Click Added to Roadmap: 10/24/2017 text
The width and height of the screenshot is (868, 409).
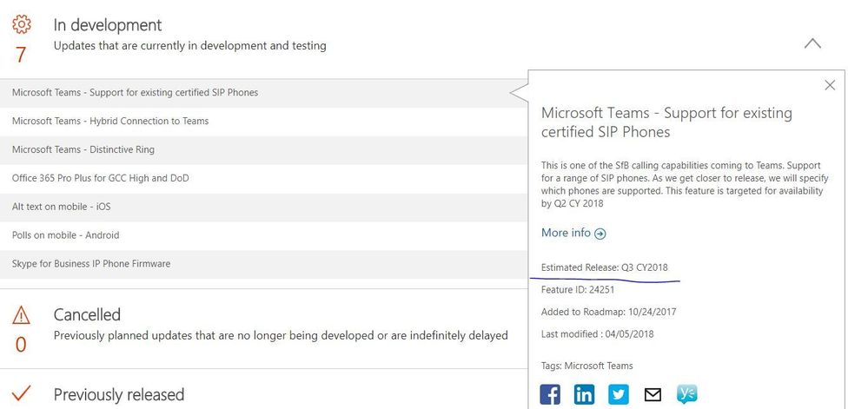click(608, 312)
